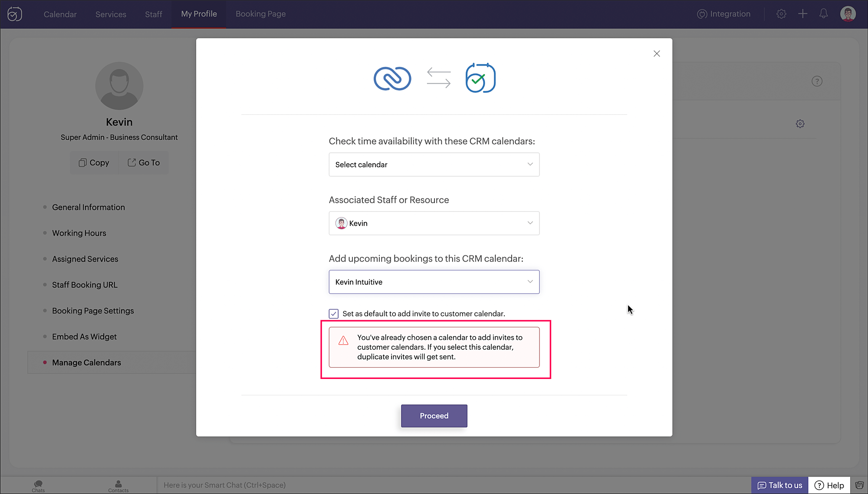Open Booking Page Settings section
The image size is (868, 494).
[93, 311]
